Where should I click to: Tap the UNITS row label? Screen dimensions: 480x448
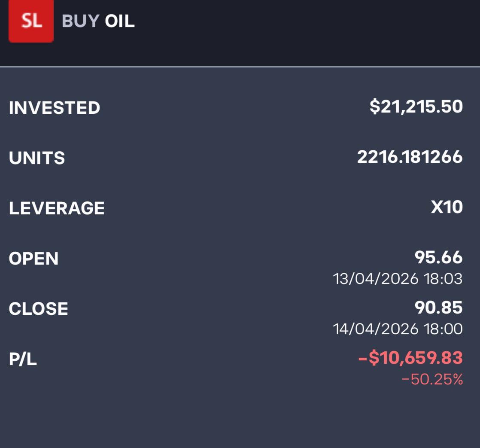click(x=37, y=158)
